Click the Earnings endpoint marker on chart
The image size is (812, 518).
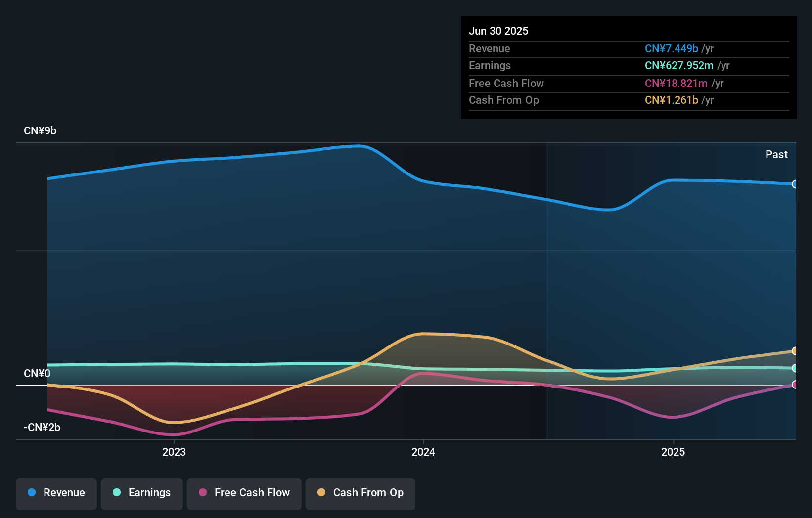pyautogui.click(x=795, y=368)
